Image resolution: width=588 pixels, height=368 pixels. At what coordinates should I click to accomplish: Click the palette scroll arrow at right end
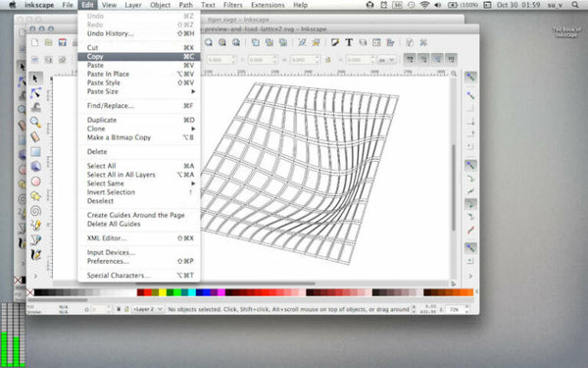click(x=476, y=291)
